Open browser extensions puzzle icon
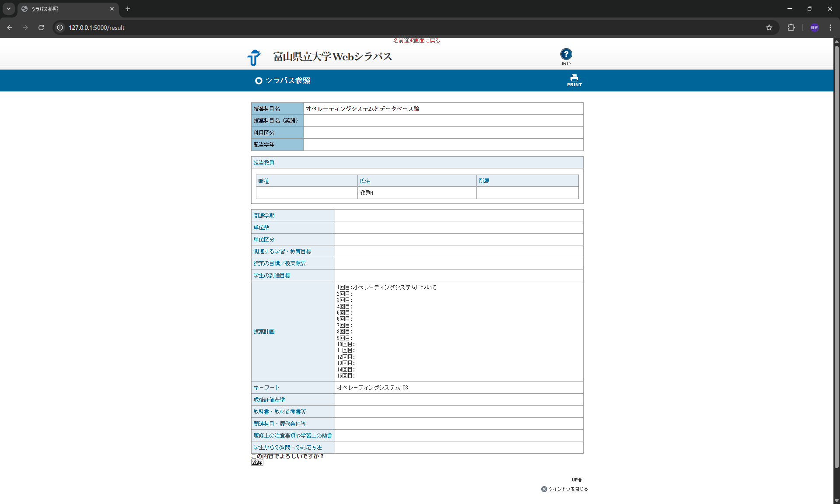Screen dimensions: 840x504 pos(791,28)
